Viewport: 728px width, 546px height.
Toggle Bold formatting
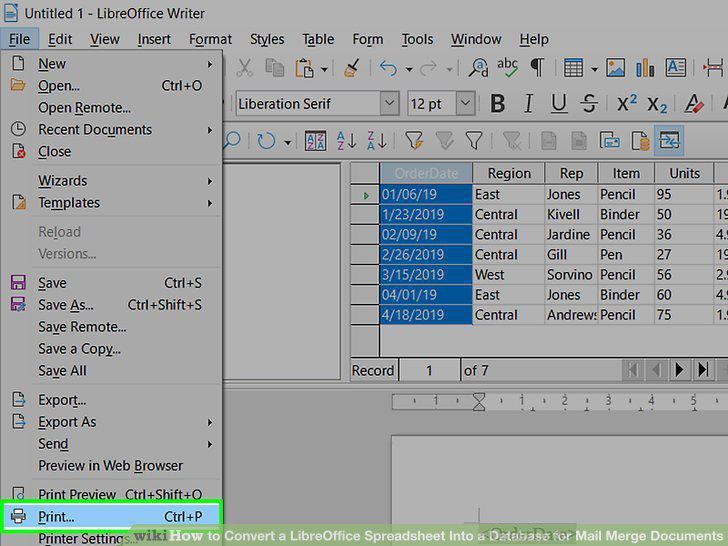click(498, 104)
